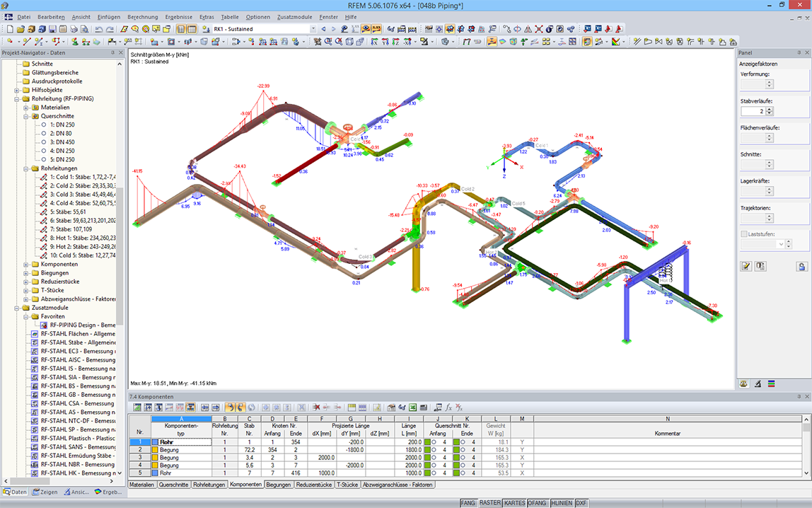The image size is (812, 508).
Task: Expand the Reduzierstücke tree node
Action: click(x=26, y=282)
